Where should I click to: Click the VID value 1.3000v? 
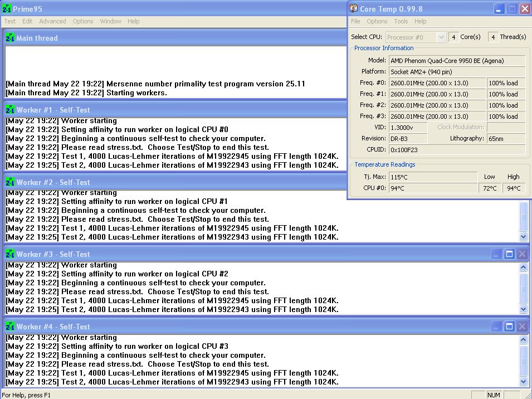[408, 128]
